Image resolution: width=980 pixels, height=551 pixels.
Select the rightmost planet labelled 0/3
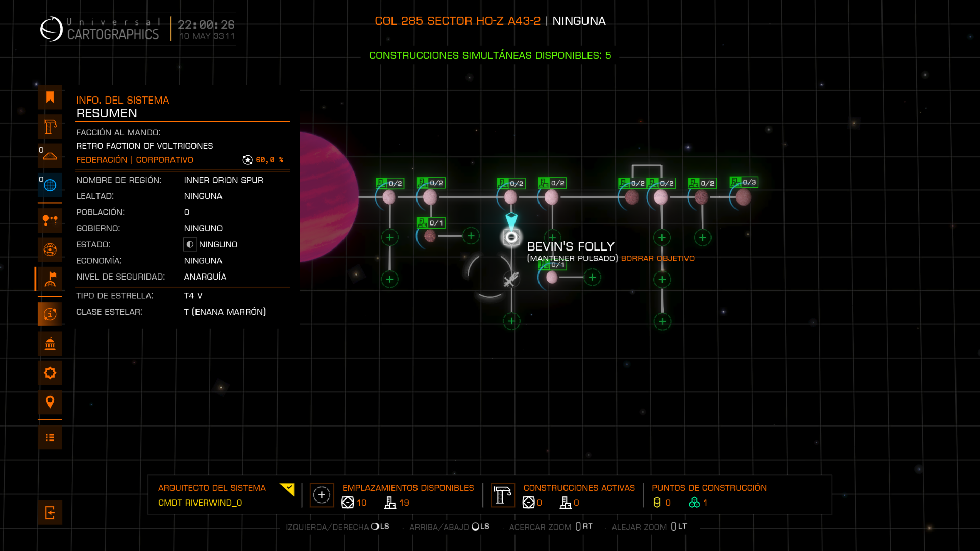point(743,197)
